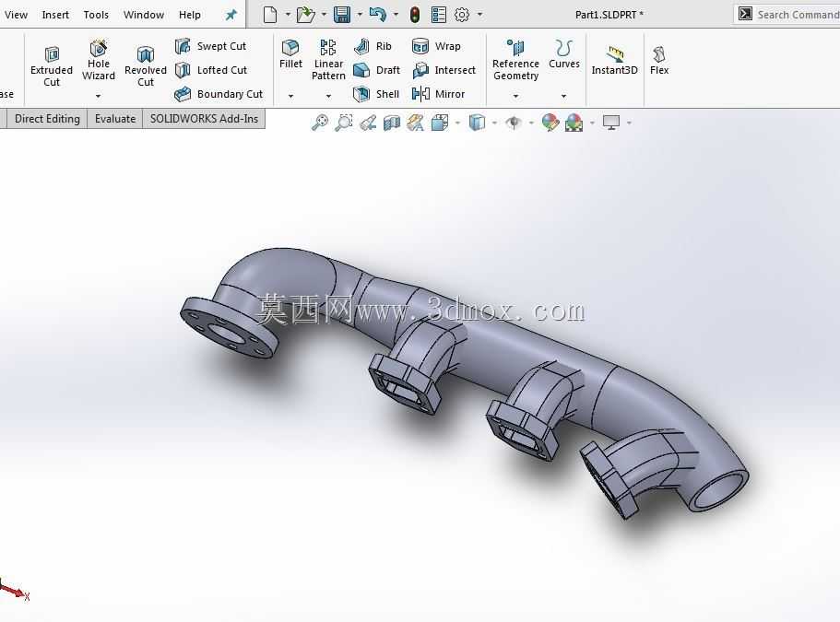Expand the View Orientation dropdown arrow
840x622 pixels.
(457, 123)
